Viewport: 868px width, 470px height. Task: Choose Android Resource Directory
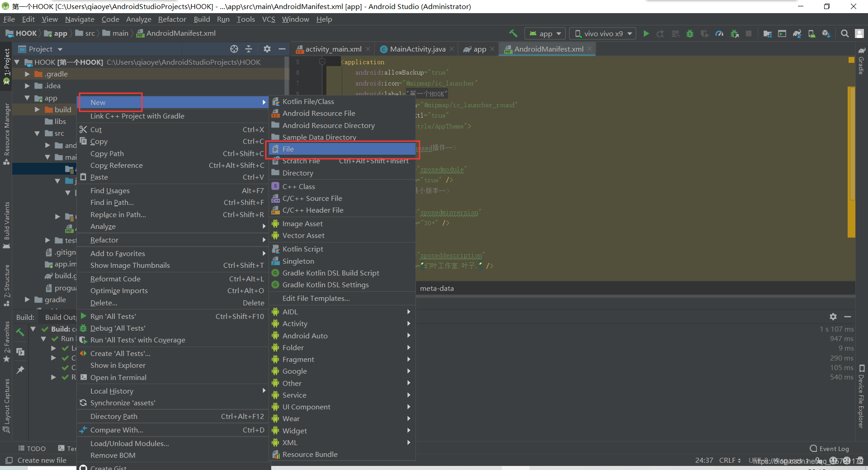(342, 125)
